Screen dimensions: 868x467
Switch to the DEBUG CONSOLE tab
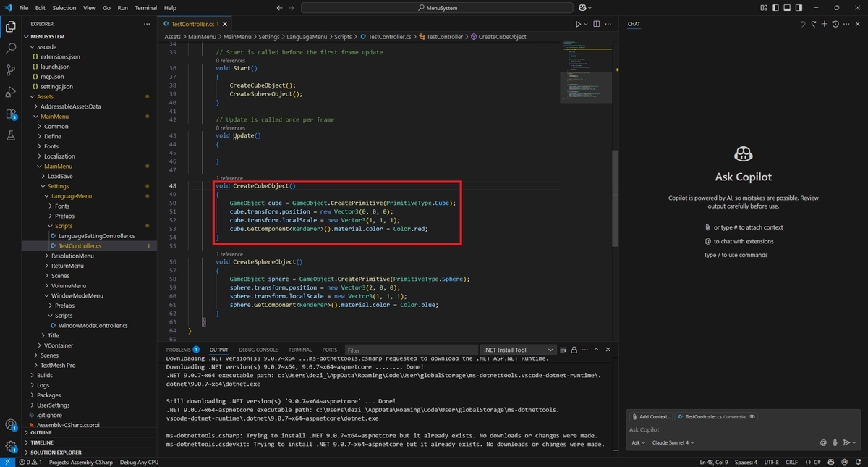[x=258, y=350]
